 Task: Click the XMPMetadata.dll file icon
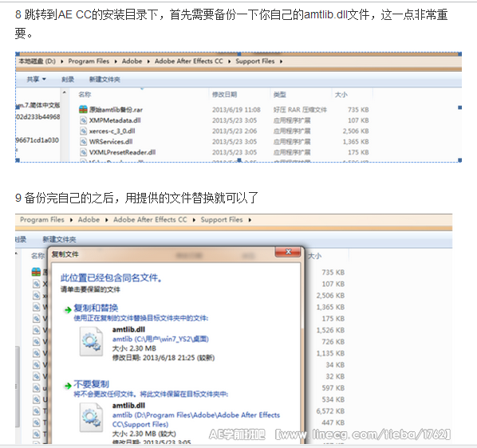click(83, 120)
